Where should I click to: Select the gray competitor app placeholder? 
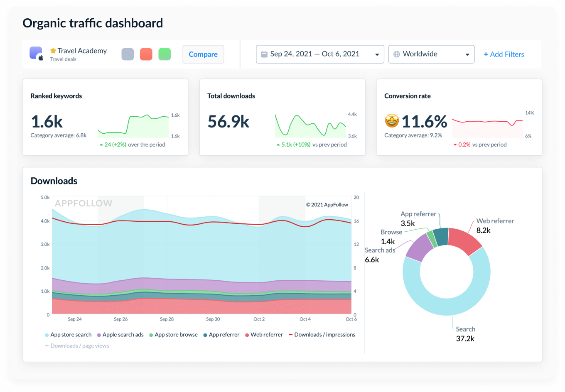click(128, 54)
